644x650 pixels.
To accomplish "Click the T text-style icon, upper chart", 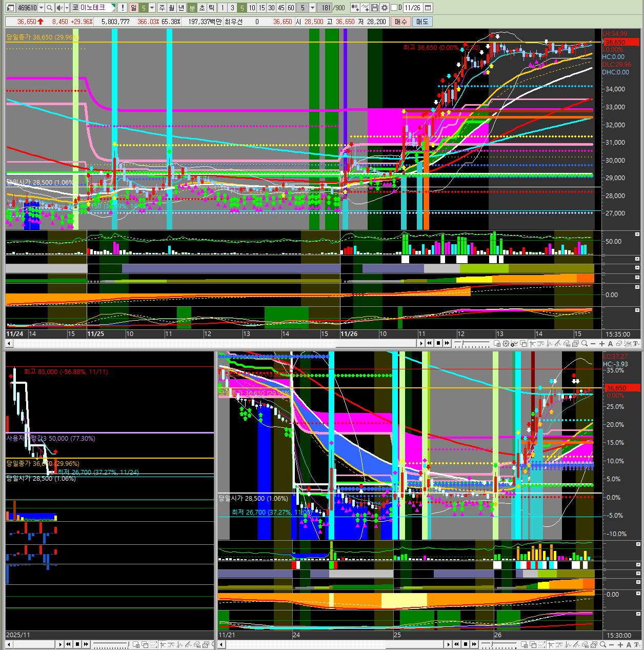I will [x=636, y=344].
